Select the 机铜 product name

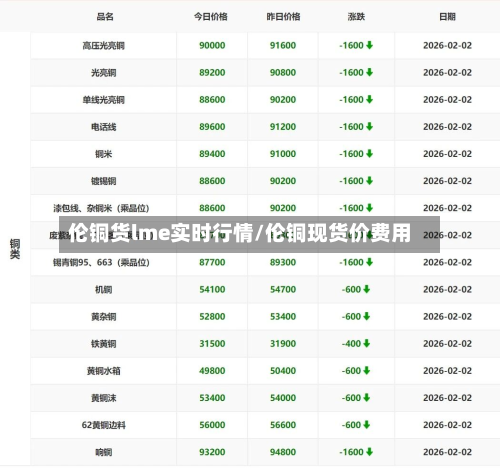(x=104, y=289)
